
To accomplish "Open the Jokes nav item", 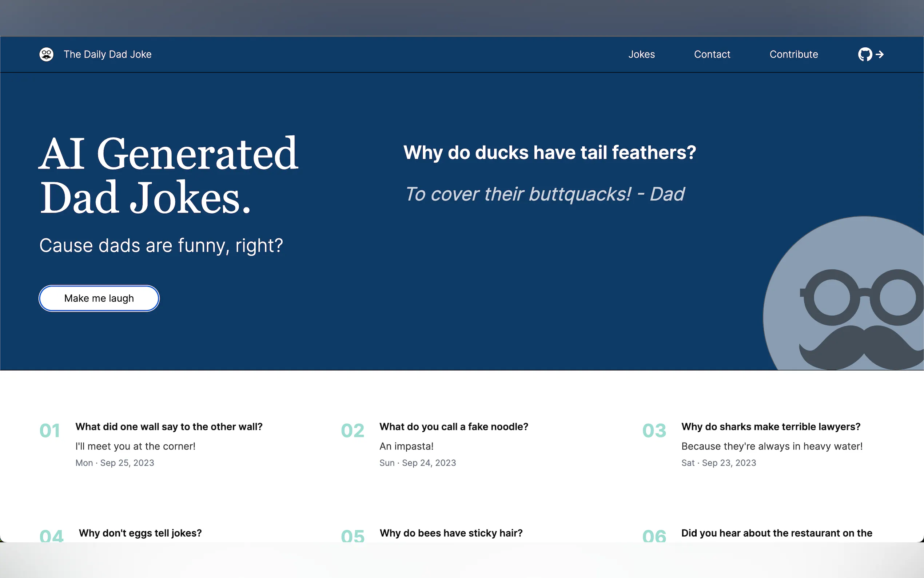I will point(641,54).
